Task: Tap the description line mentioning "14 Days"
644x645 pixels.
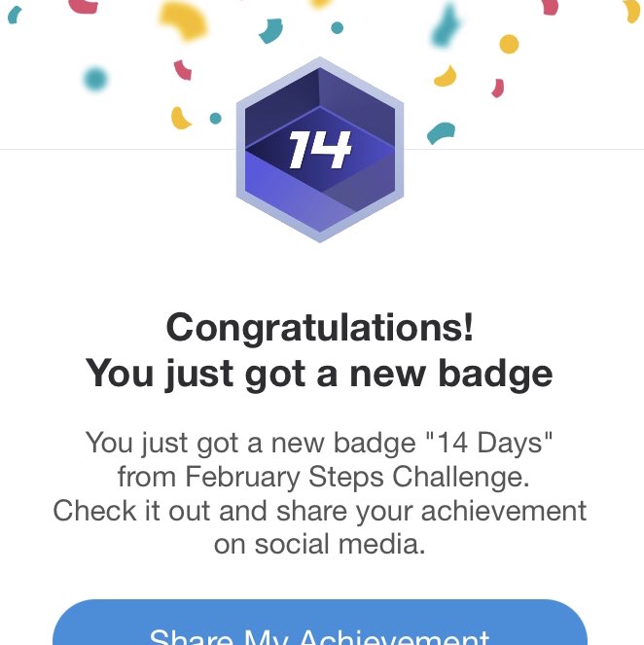Action: tap(320, 444)
